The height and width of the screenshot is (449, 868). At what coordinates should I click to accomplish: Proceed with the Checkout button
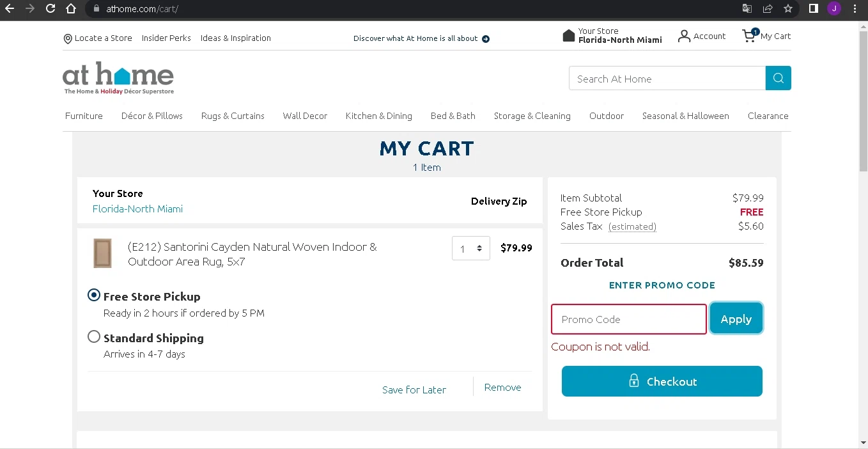coord(662,381)
